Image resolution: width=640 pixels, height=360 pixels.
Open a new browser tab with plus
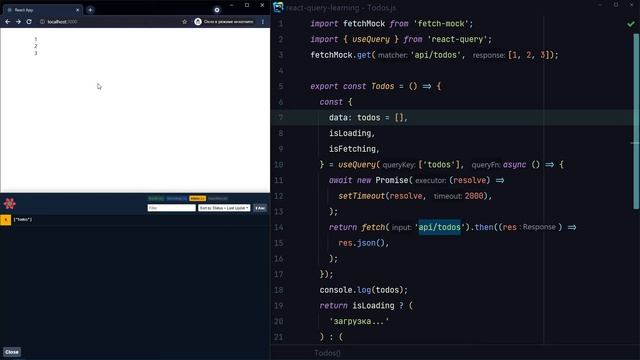click(90, 10)
